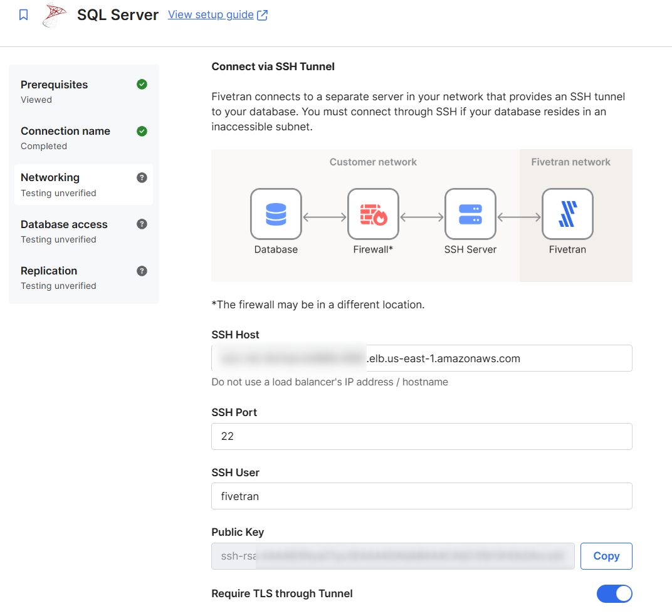Copy the public key with the Copy button

[x=606, y=556]
